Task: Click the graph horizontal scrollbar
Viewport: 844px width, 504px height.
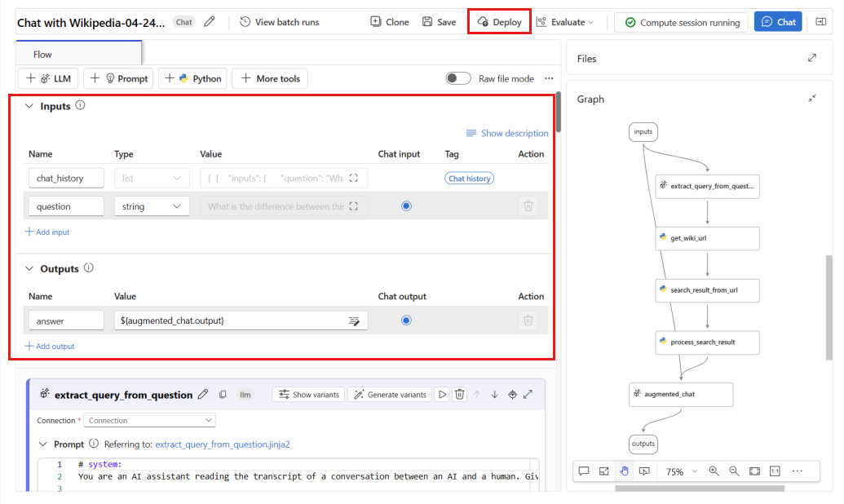Action: 699,489
